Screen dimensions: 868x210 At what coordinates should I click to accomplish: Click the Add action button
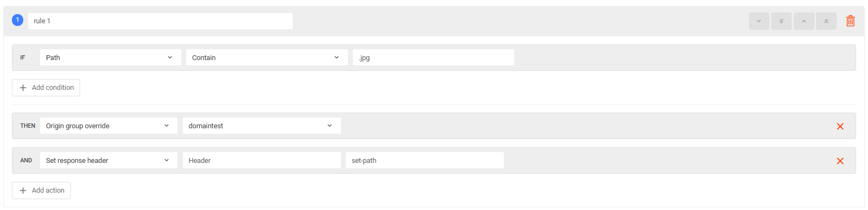point(41,191)
